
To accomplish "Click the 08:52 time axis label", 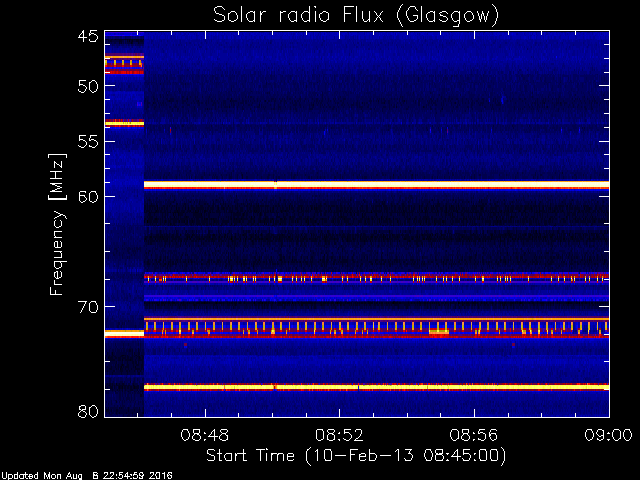I will (x=339, y=435).
